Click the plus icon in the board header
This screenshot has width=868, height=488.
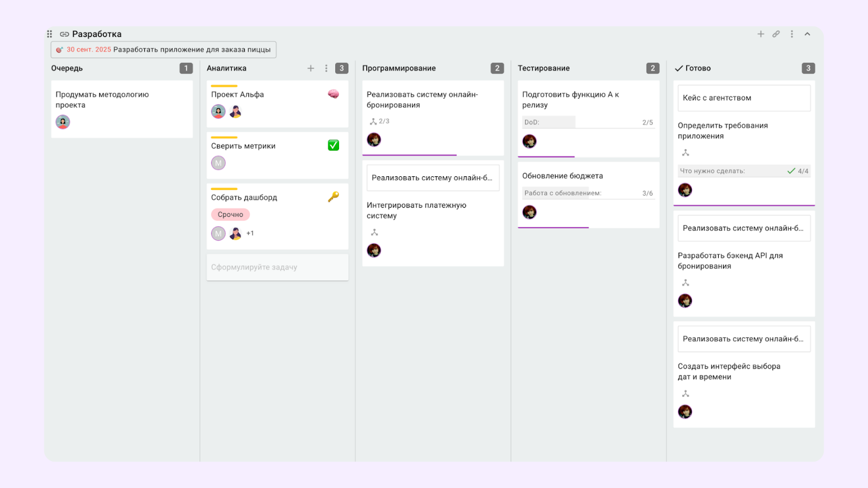[x=761, y=34]
